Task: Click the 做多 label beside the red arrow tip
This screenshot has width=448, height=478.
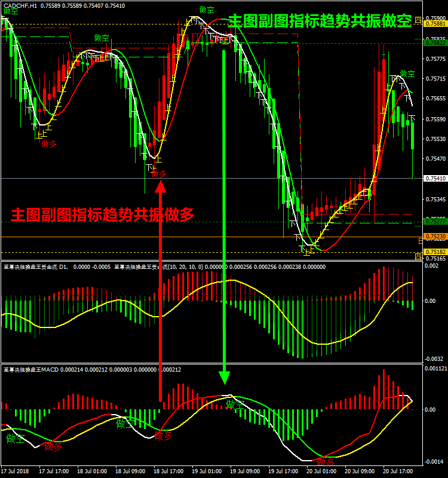Action: pos(159,174)
